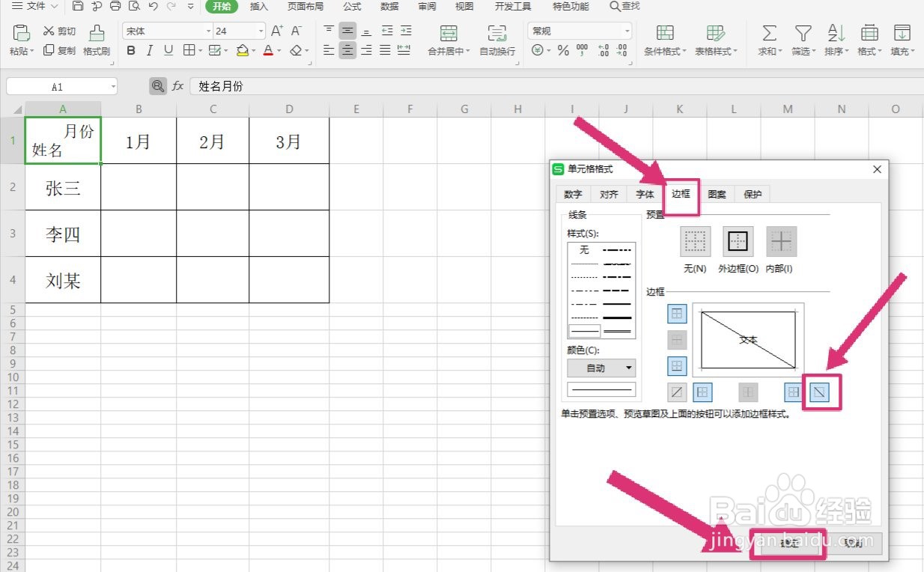Toggle Auto Wrap (自动换行)
Viewport: 924px width, 572px height.
497,40
